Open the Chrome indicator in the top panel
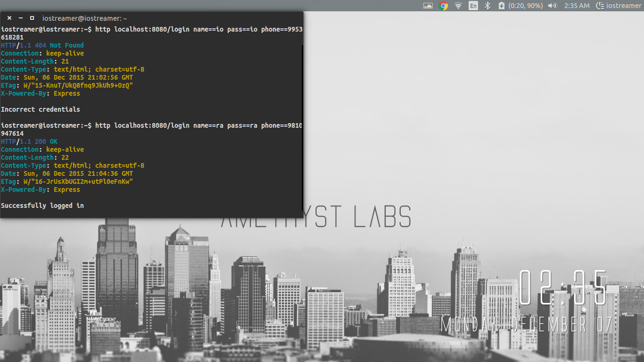Screen dimensions: 644x362 point(443,6)
